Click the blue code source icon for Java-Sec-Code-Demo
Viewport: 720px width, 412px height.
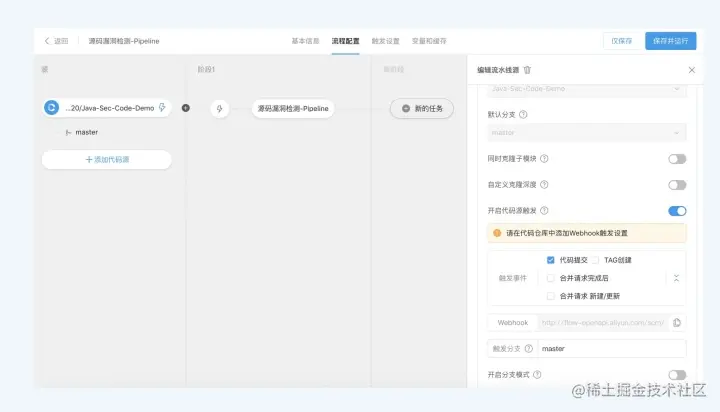[51, 107]
